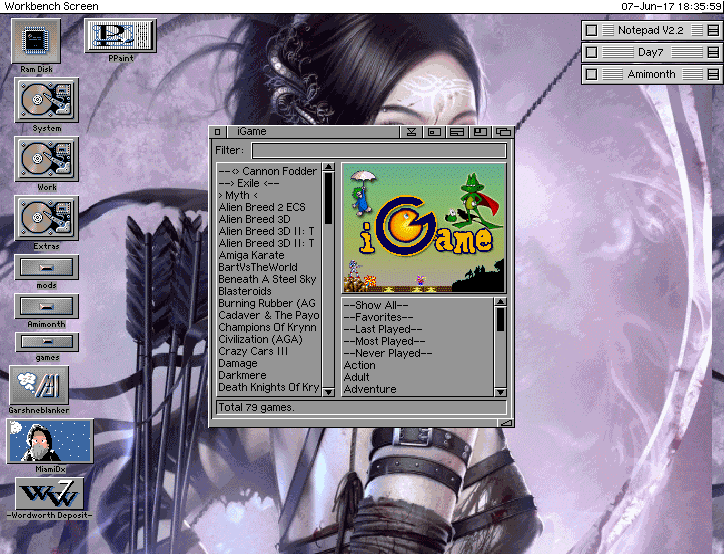
Task: Click the Notepad V2.2 window depth gadget
Action: point(713,30)
